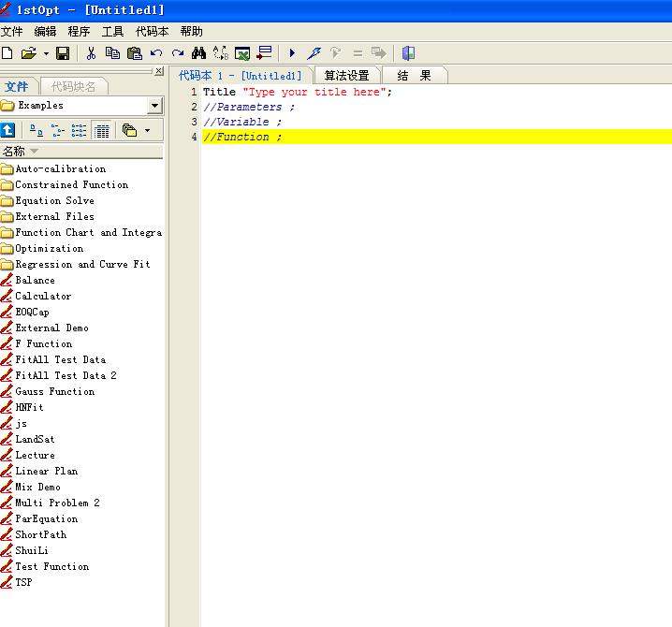Open the 程序 menu
Screen dimensions: 672x627
[x=79, y=31]
